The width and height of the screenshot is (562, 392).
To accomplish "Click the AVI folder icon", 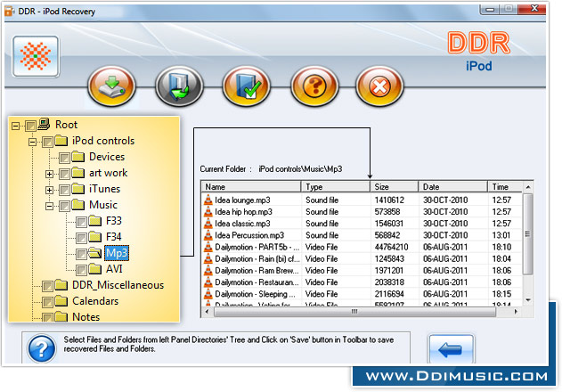I will [x=95, y=269].
